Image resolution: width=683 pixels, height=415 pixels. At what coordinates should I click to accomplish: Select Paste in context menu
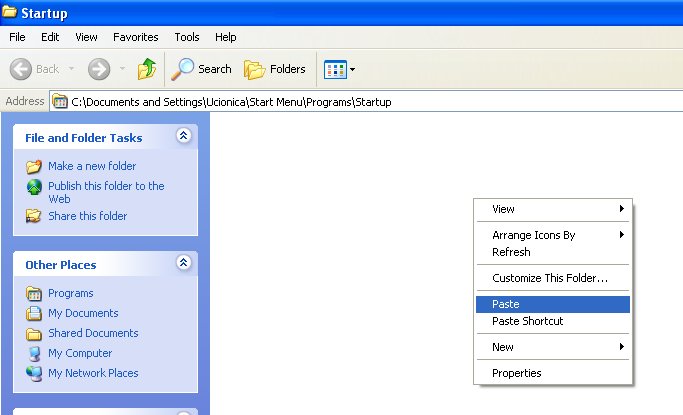click(x=553, y=304)
